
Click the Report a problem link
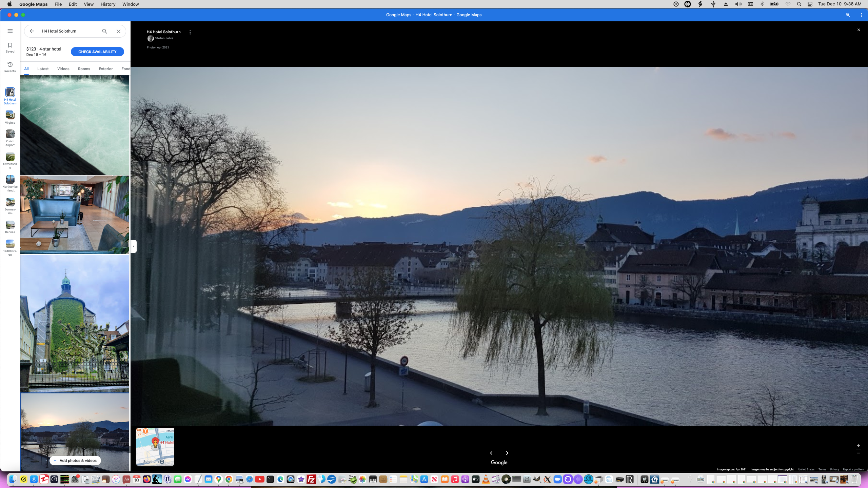(x=853, y=469)
